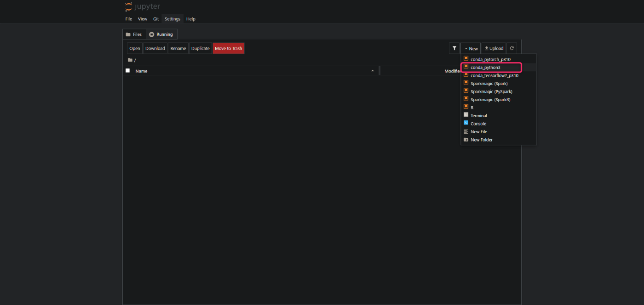Click the breadcrumb root folder icon
The image size is (644, 305).
pos(130,60)
